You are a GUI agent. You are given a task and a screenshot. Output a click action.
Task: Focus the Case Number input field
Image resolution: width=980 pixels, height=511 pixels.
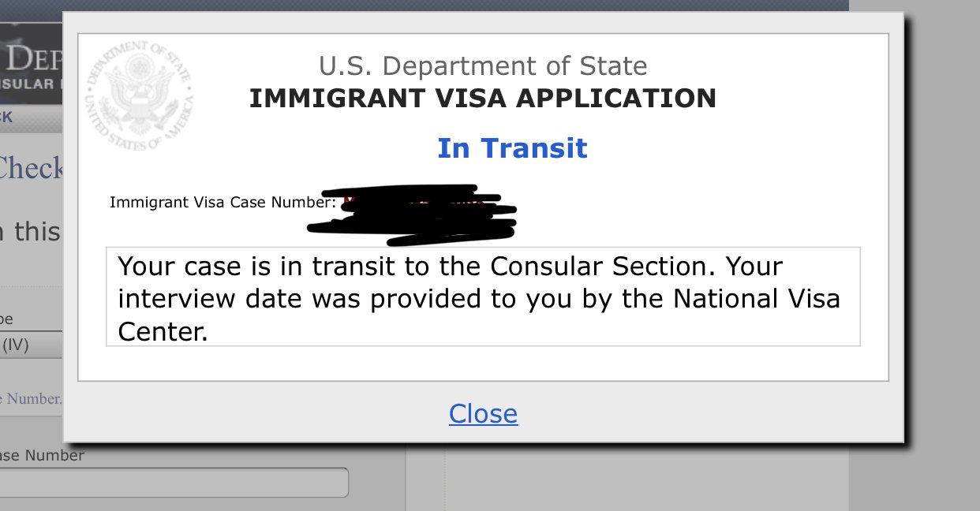click(x=174, y=482)
